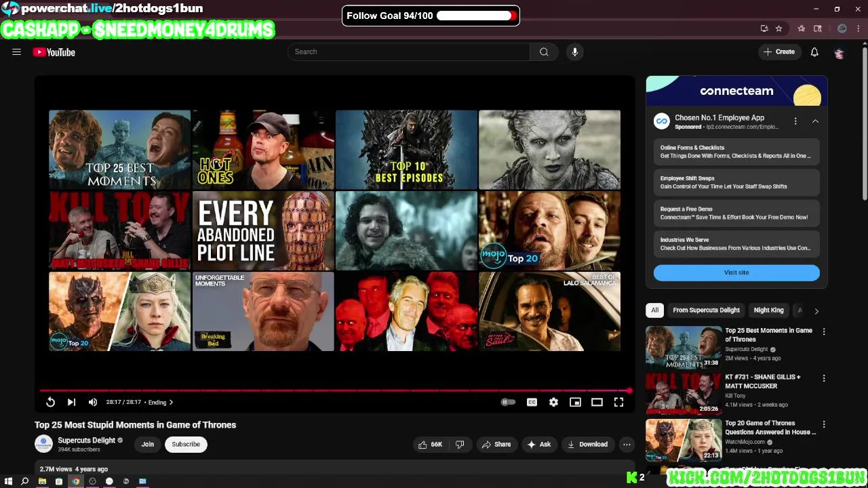Open the Create menu

click(x=779, y=52)
